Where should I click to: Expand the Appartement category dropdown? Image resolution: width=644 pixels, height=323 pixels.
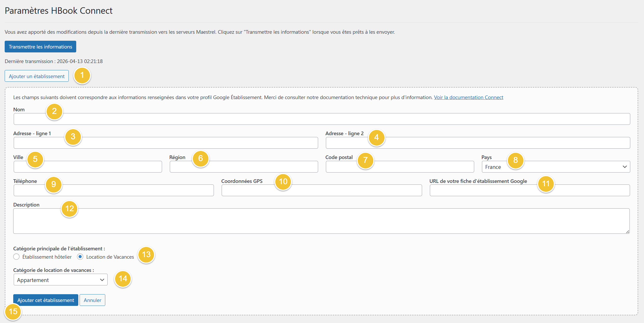pos(60,280)
